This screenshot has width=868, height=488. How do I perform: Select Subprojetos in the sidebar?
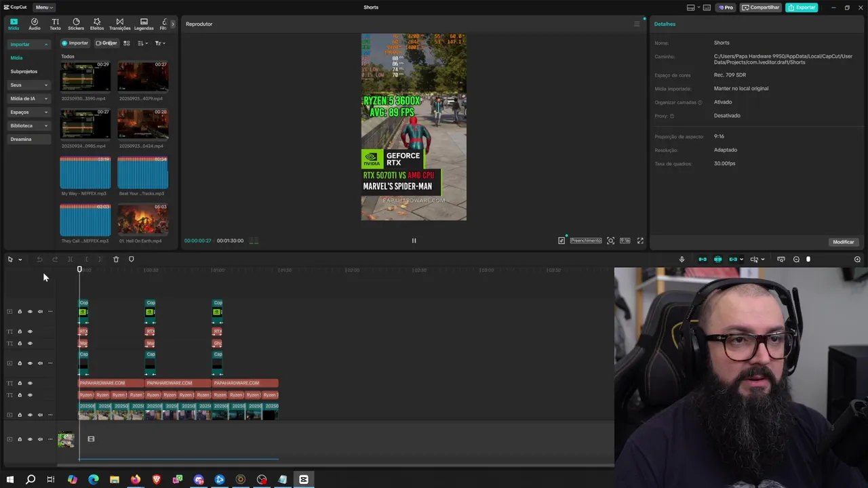(24, 71)
